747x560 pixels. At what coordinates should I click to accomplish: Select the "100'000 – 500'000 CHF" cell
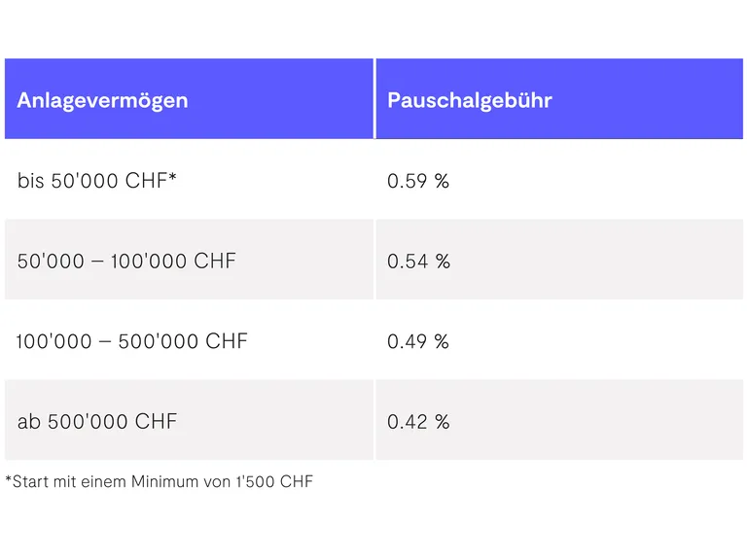132,341
